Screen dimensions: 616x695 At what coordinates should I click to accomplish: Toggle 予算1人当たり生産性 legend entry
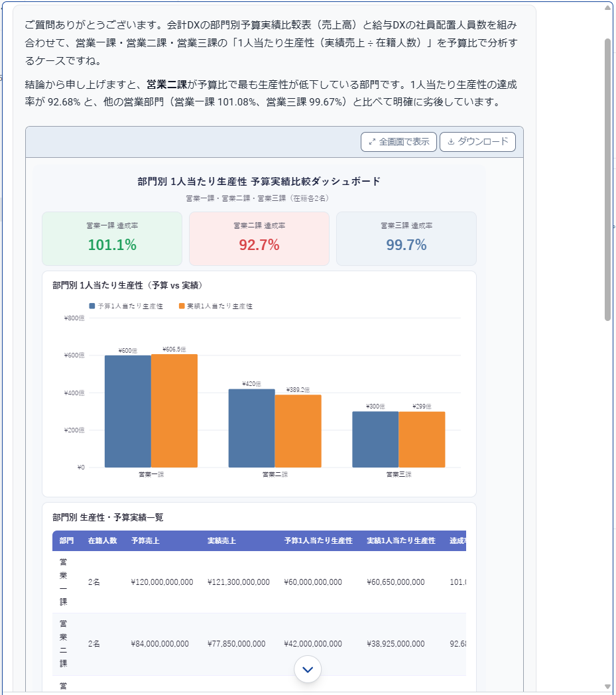126,306
